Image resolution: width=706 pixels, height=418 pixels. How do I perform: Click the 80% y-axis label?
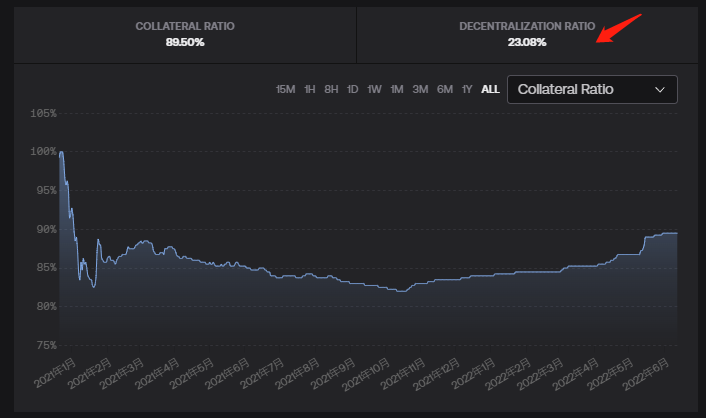pos(47,307)
